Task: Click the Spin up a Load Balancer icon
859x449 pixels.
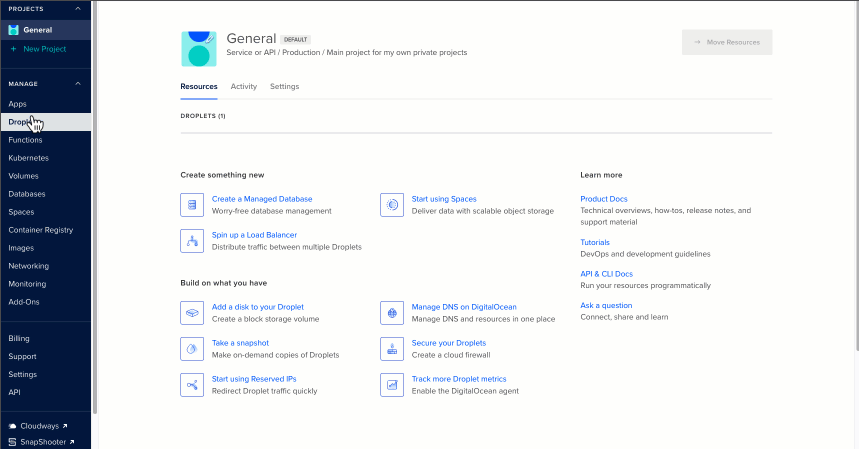Action: (192, 241)
